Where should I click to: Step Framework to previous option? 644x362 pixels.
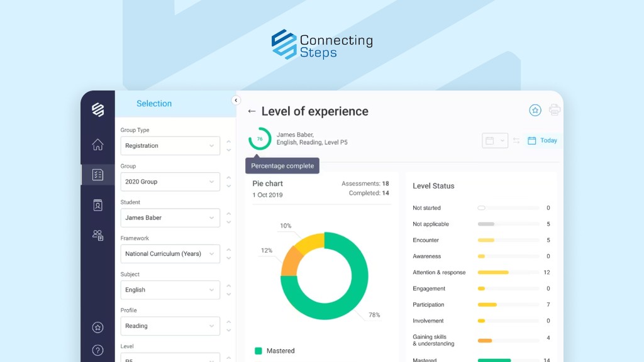[x=229, y=250]
